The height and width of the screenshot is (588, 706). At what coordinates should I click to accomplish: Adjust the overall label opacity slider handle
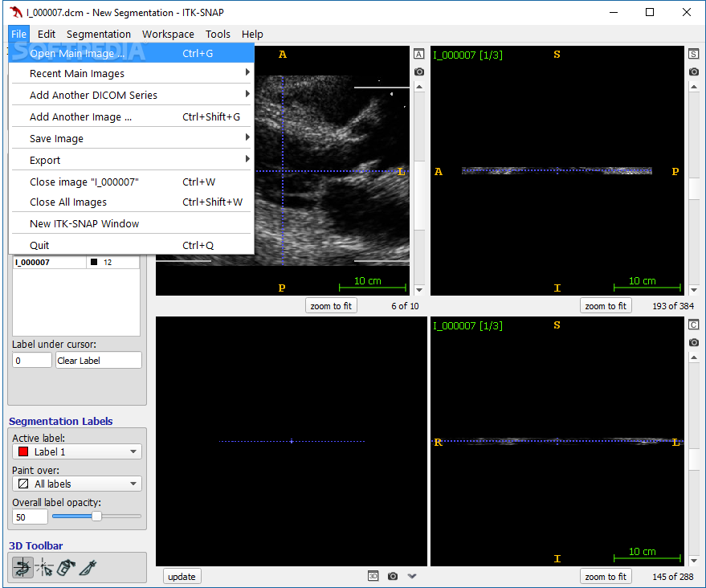point(96,517)
